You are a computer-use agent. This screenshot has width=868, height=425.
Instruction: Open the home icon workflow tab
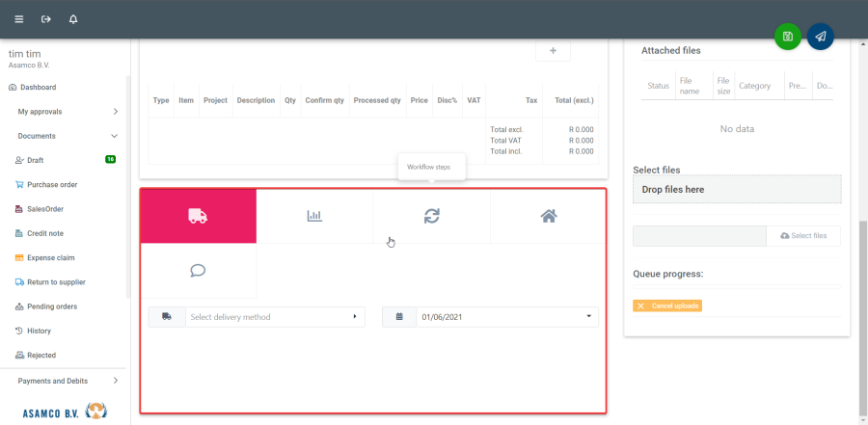coord(548,216)
